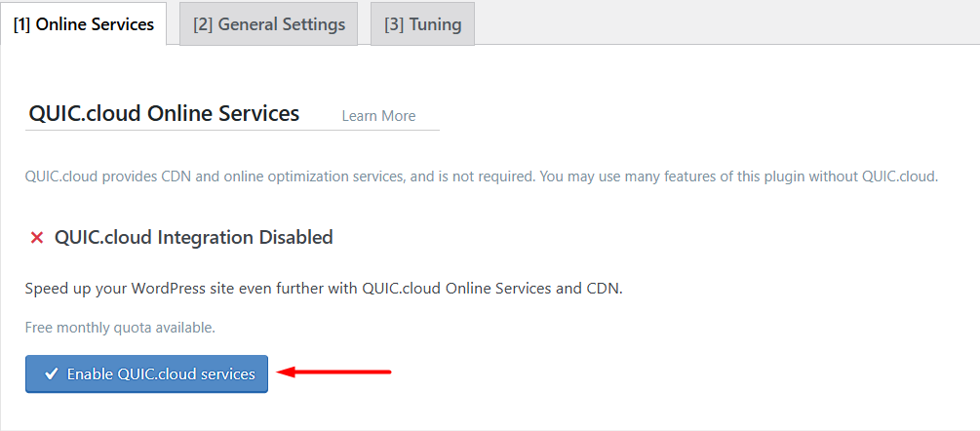Click the QUIC.cloud provides CDN description text
This screenshot has width=980, height=431.
[x=482, y=176]
